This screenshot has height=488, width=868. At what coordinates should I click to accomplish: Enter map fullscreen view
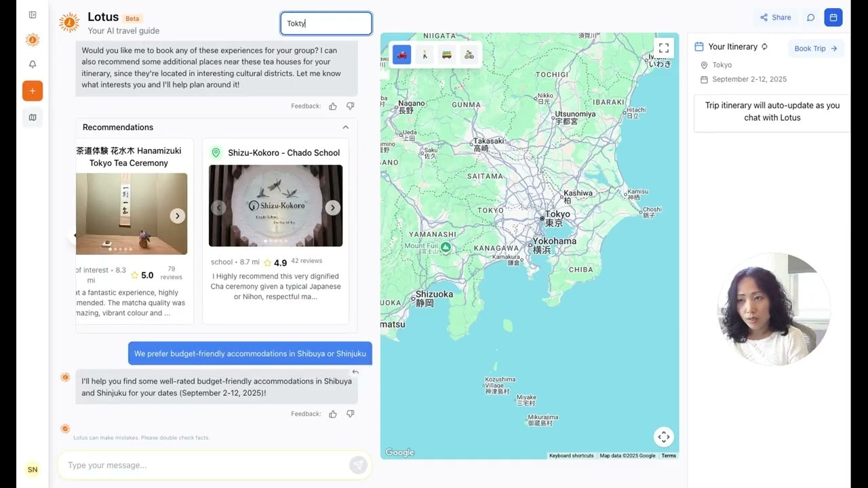(x=664, y=47)
